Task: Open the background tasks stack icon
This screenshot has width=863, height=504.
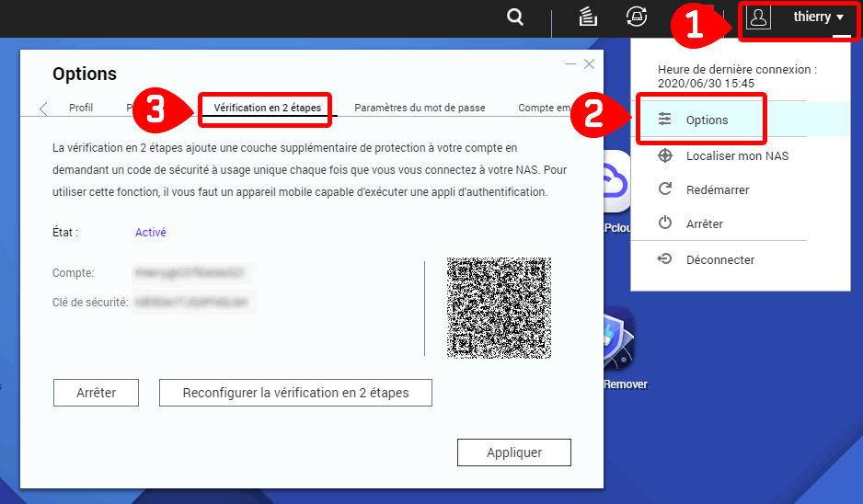Action: coord(588,17)
